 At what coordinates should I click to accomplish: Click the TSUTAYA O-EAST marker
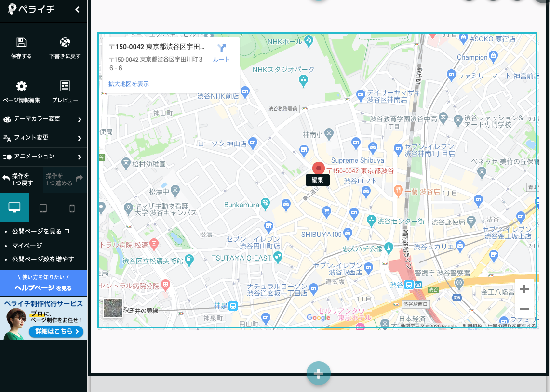click(x=278, y=258)
